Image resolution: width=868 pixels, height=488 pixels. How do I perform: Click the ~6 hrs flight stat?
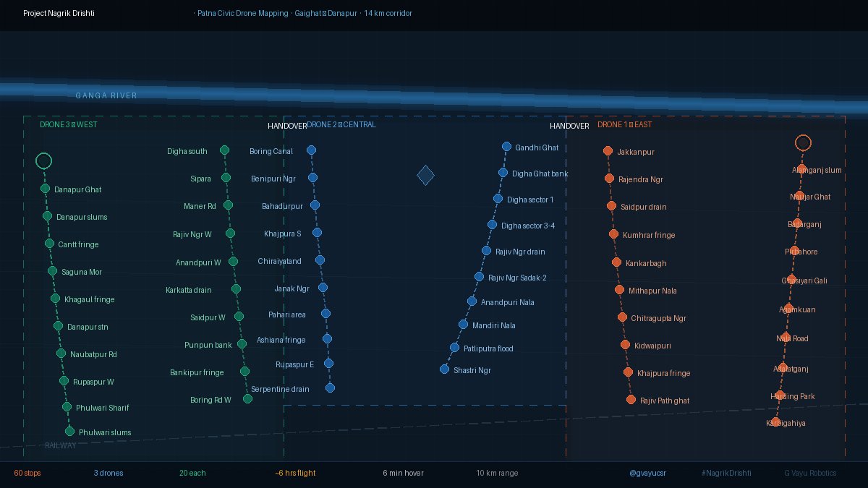295,473
